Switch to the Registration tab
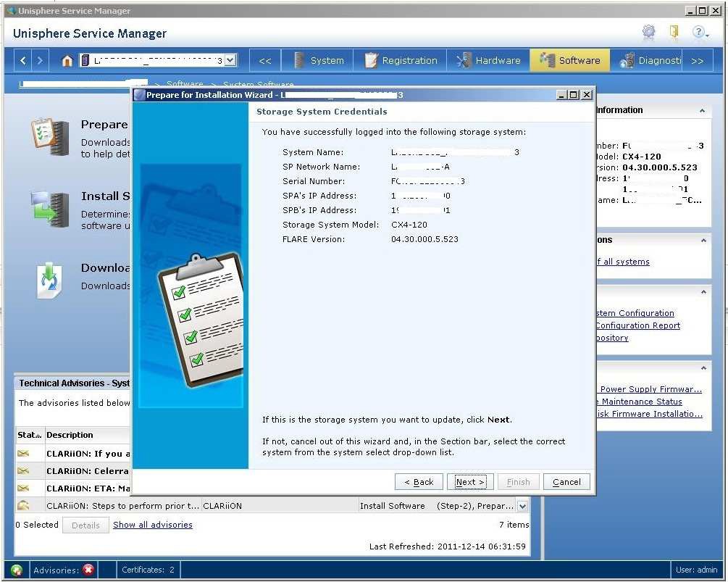 pos(401,60)
